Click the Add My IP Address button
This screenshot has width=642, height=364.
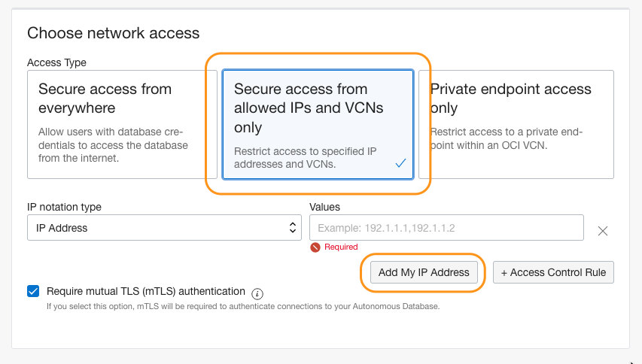424,272
